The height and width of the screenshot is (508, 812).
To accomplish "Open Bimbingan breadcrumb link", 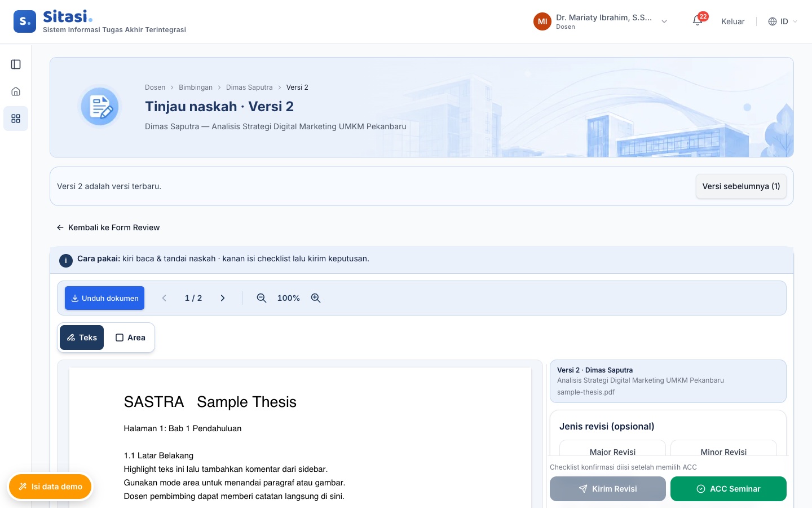I will pyautogui.click(x=196, y=87).
